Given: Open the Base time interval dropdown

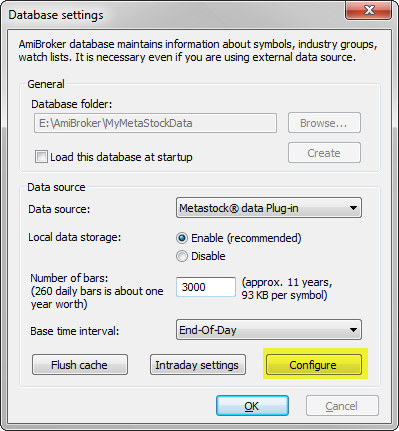Looking at the screenshot, I should 269,330.
